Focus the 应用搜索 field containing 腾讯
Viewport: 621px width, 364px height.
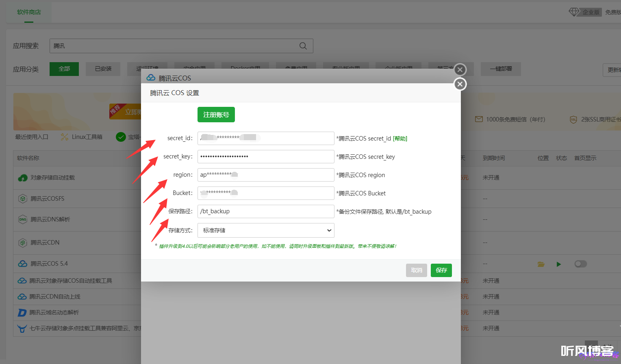[181, 46]
